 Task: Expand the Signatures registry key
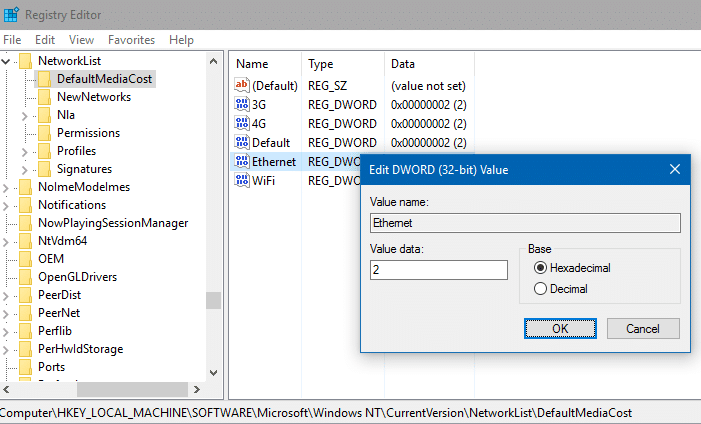pyautogui.click(x=25, y=169)
